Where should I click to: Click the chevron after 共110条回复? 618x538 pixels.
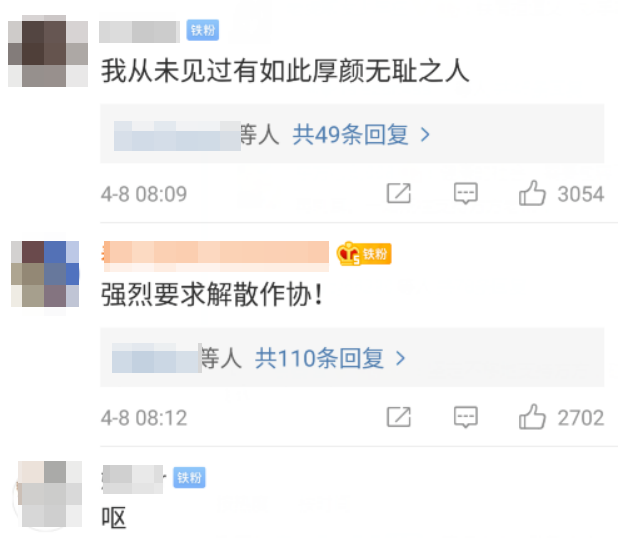(x=400, y=358)
